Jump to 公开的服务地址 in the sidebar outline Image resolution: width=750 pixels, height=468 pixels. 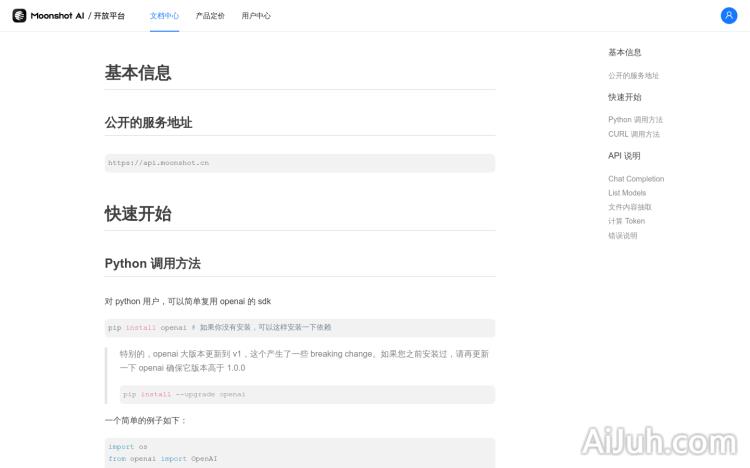tap(633, 76)
